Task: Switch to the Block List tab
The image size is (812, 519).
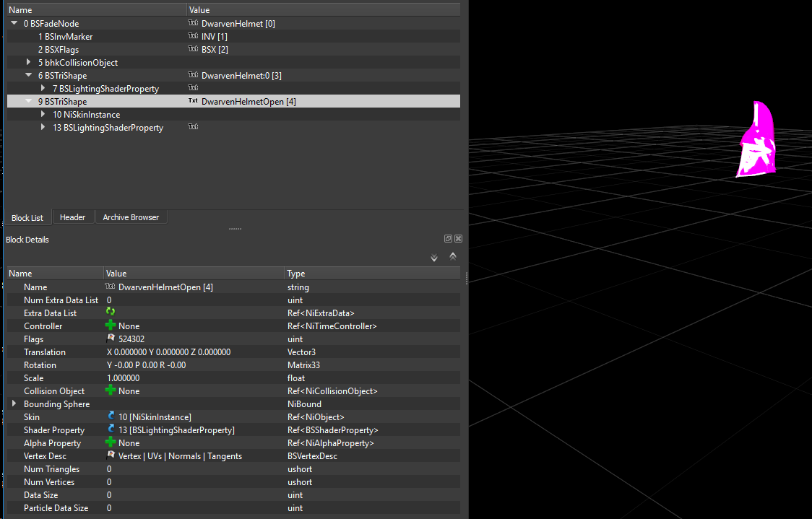Action: pyautogui.click(x=27, y=217)
